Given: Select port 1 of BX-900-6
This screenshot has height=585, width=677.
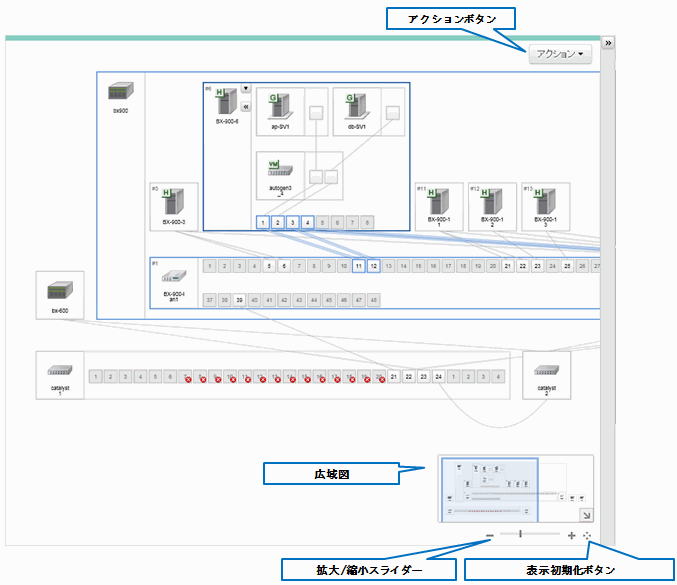Looking at the screenshot, I should tap(263, 222).
